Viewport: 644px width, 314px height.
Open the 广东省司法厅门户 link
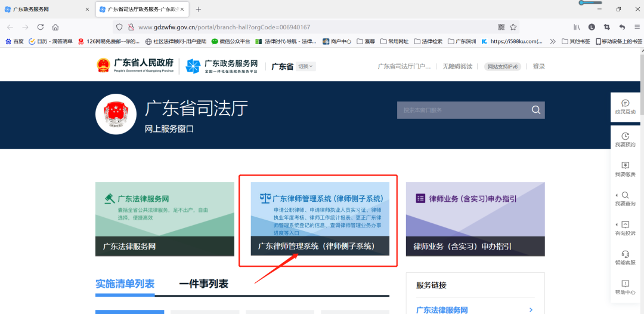tap(404, 66)
